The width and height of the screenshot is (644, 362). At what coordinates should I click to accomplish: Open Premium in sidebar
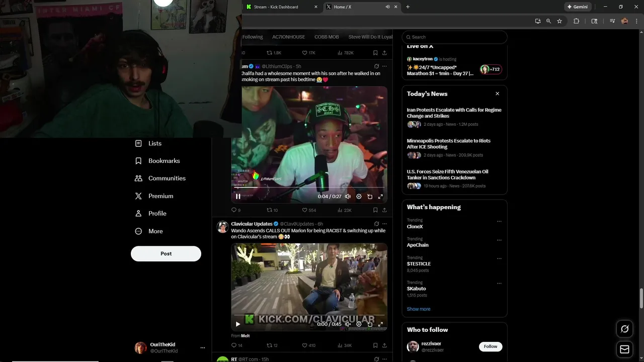click(154, 196)
